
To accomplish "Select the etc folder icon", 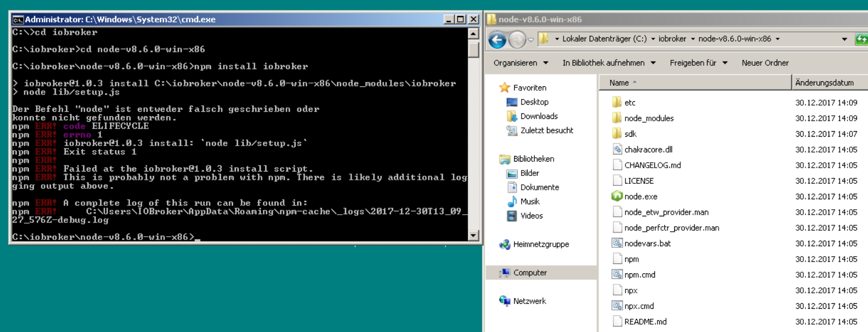I will coord(617,102).
